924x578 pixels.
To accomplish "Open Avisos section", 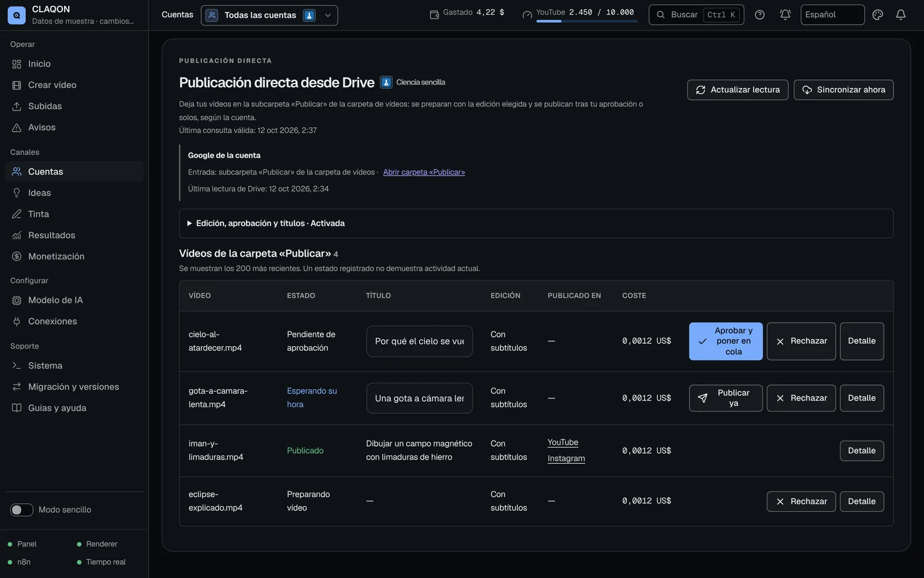I will pyautogui.click(x=74, y=128).
